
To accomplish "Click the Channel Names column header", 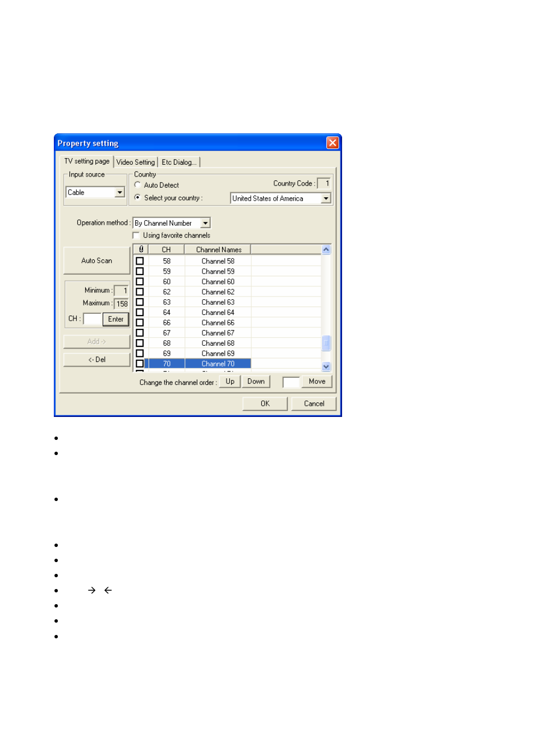I will click(x=218, y=249).
